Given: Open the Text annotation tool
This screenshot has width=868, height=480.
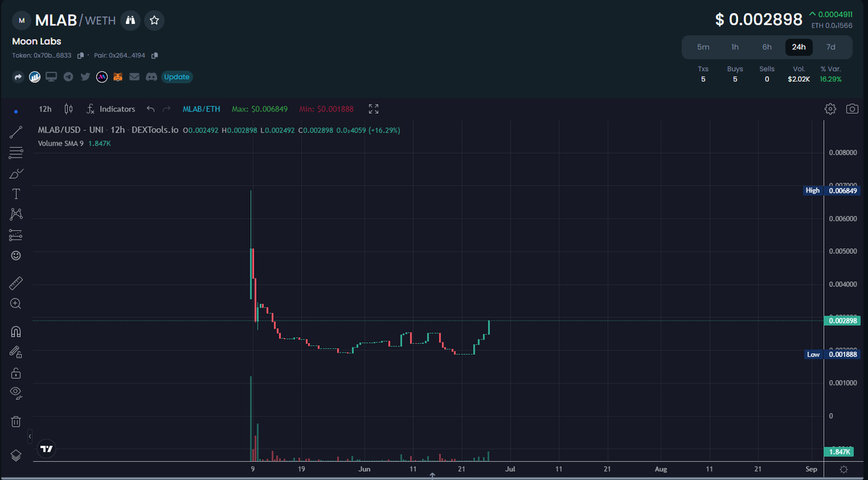Looking at the screenshot, I should click(x=16, y=193).
